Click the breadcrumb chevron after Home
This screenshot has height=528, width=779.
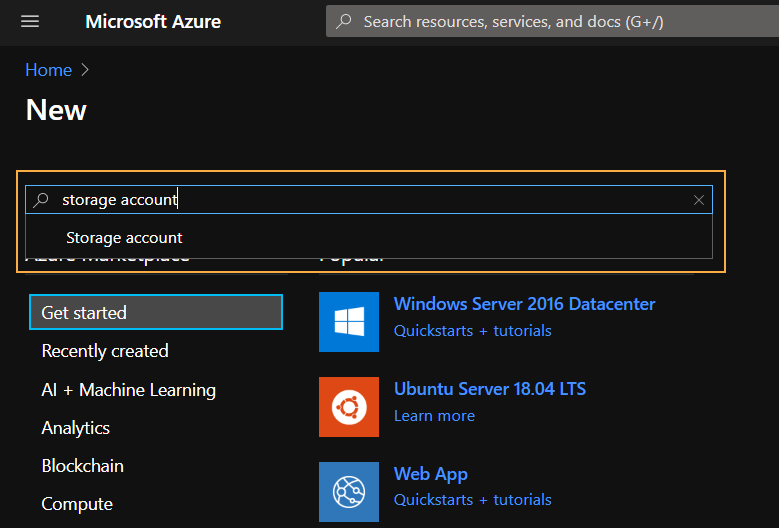point(85,70)
